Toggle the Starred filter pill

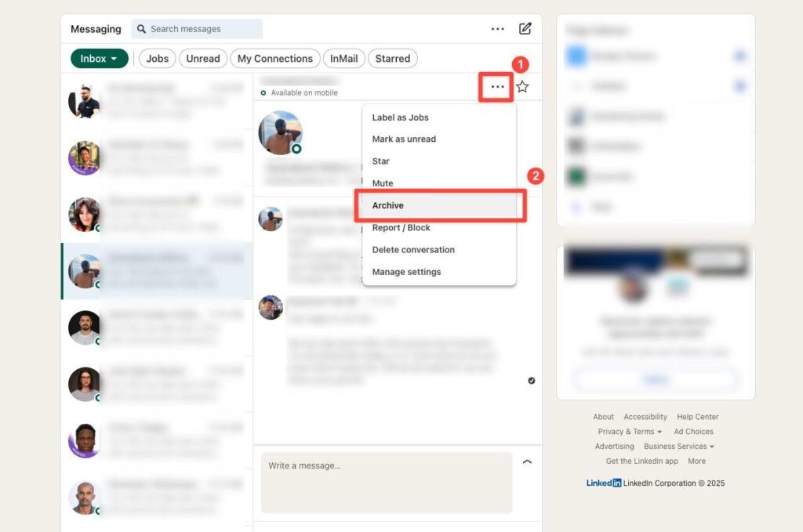click(393, 59)
